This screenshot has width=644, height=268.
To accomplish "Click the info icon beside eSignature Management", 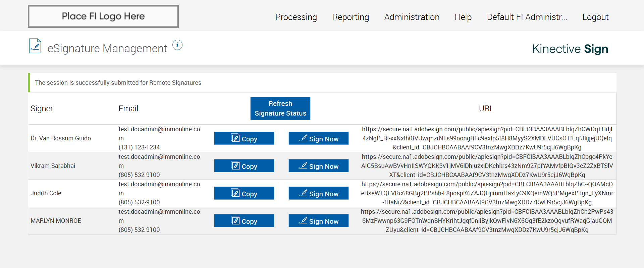I will coord(177,45).
